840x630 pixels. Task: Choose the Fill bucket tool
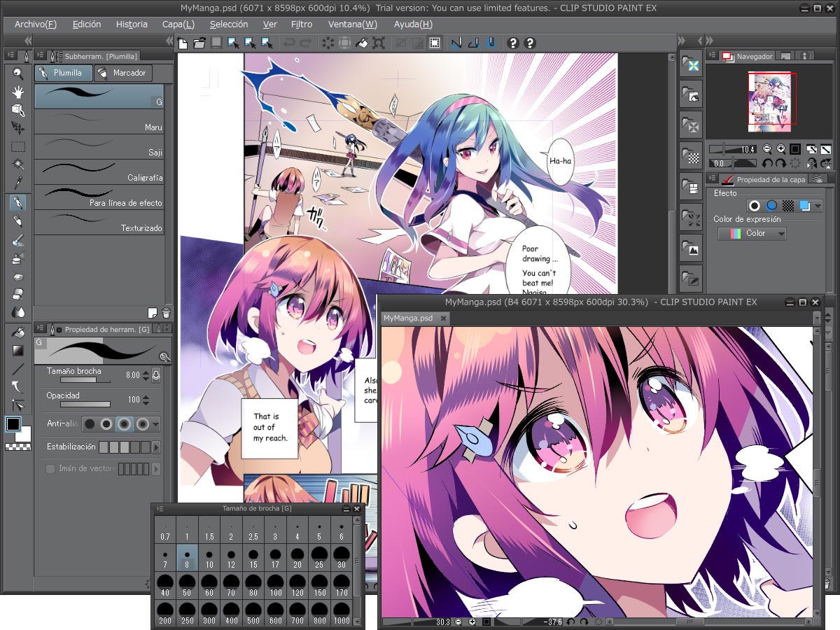[18, 331]
